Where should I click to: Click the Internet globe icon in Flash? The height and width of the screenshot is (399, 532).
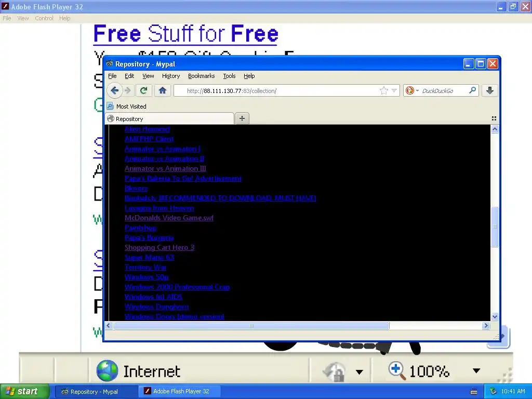(107, 370)
